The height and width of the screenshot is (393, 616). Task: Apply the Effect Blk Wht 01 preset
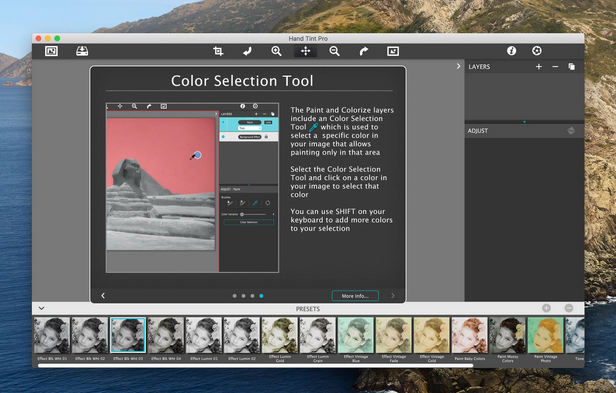point(52,335)
